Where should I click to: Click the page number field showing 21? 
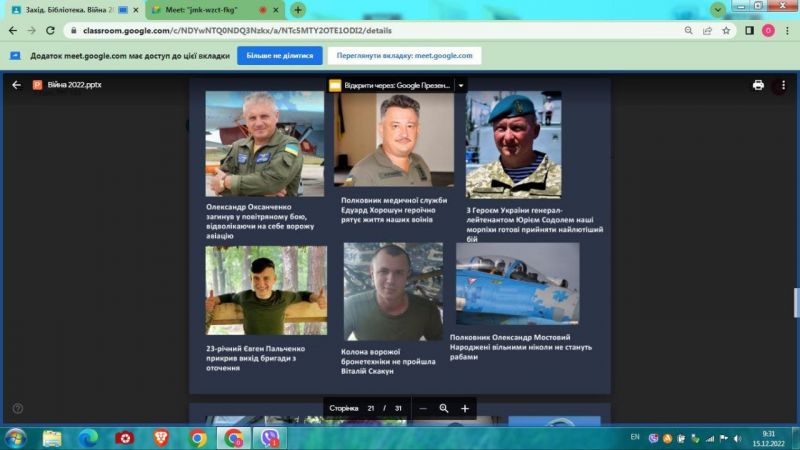click(371, 408)
